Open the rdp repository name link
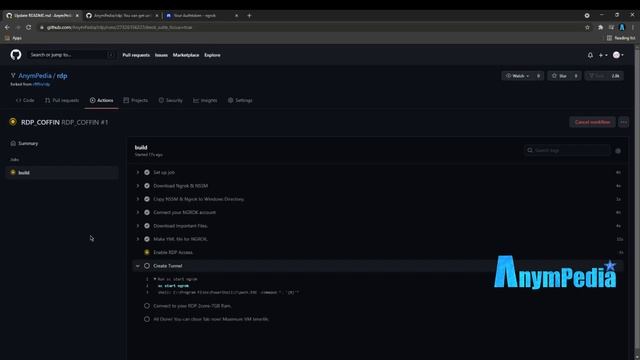The image size is (640, 360). [x=62, y=76]
